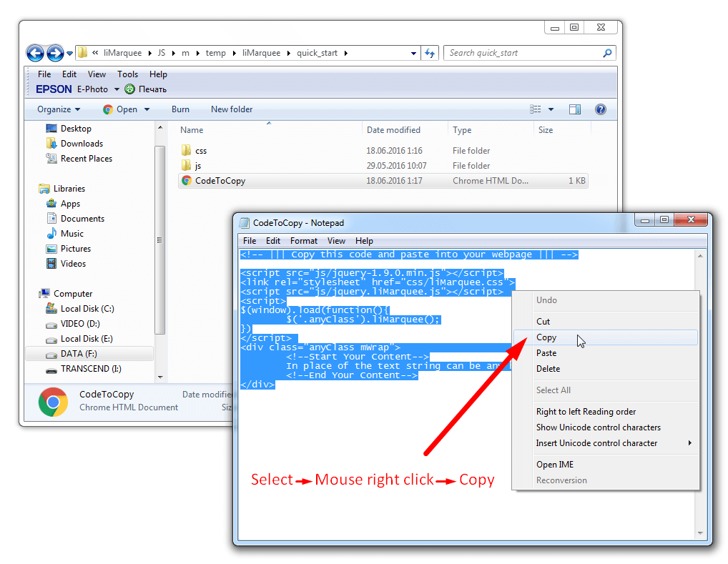The image size is (728, 564).
Task: Open the recent pages dropdown arrow
Action: pos(69,54)
